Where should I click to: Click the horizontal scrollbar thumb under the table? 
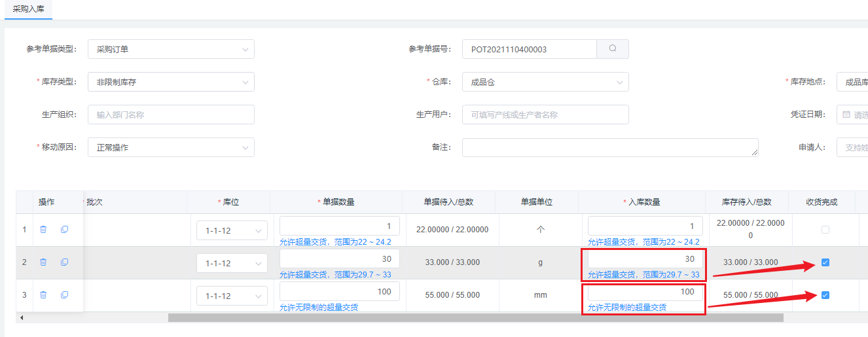(475, 318)
